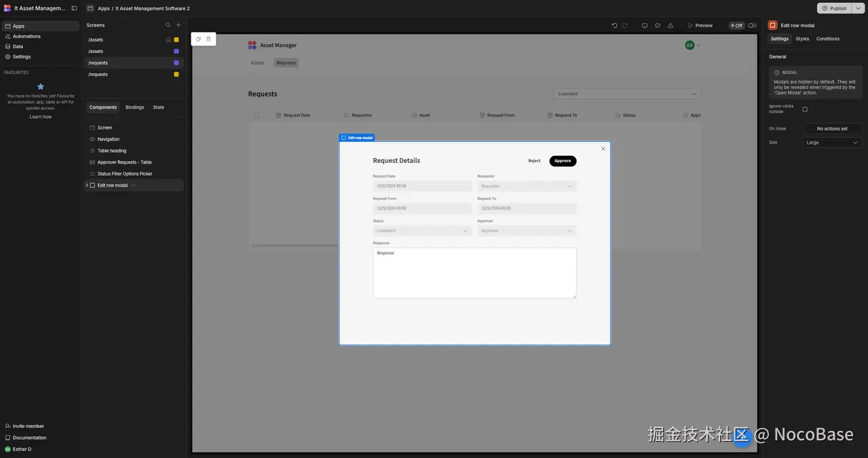Viewport: 868px width, 458px height.
Task: Click the Preview button
Action: pyautogui.click(x=701, y=26)
